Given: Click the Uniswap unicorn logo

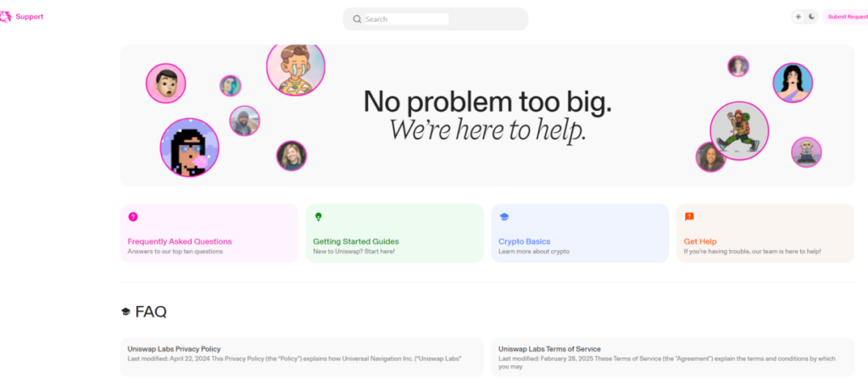Looking at the screenshot, I should pos(5,17).
